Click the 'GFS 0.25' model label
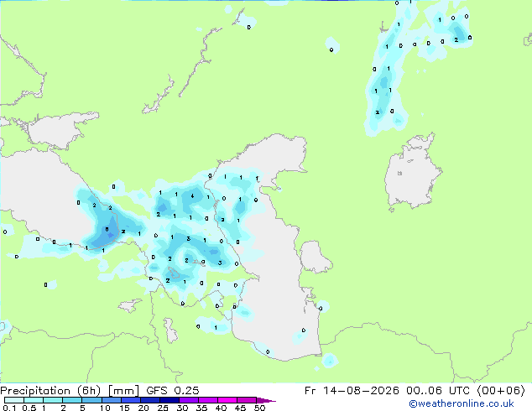The width and height of the screenshot is (532, 411). point(172,391)
